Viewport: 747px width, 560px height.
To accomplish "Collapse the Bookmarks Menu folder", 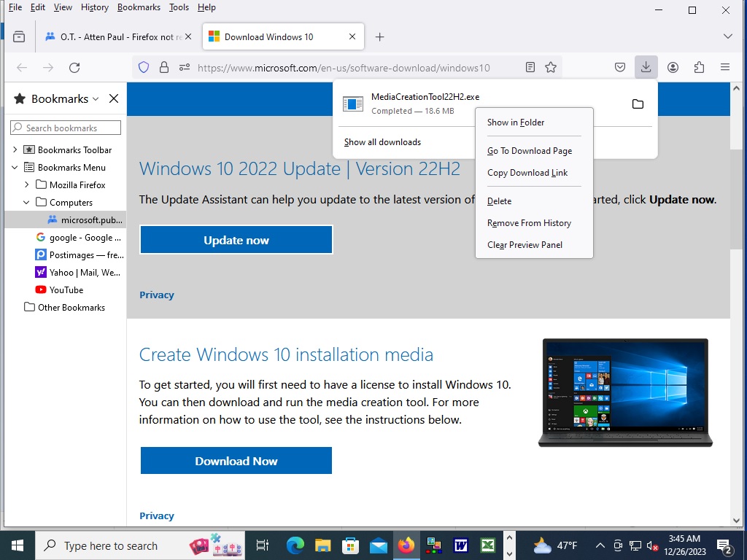I will click(15, 167).
